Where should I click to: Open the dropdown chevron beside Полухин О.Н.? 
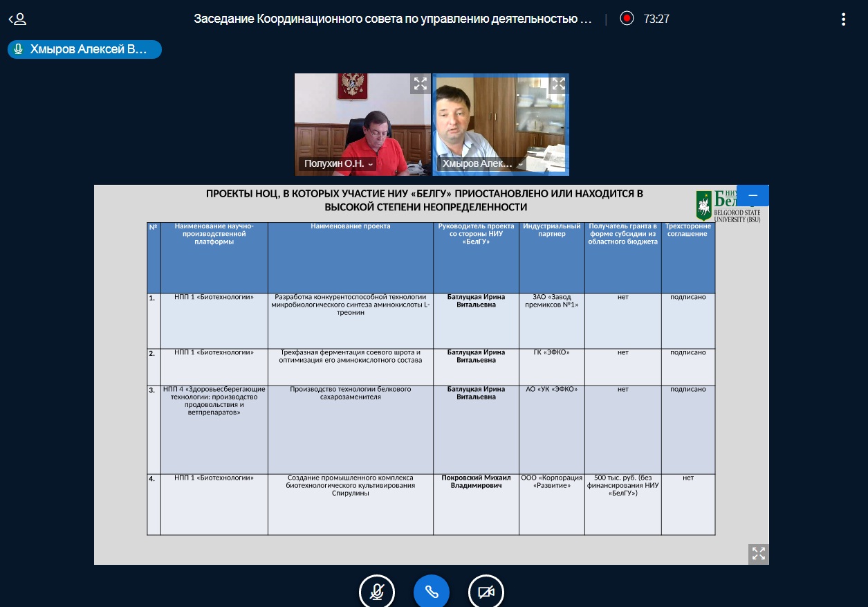point(371,164)
